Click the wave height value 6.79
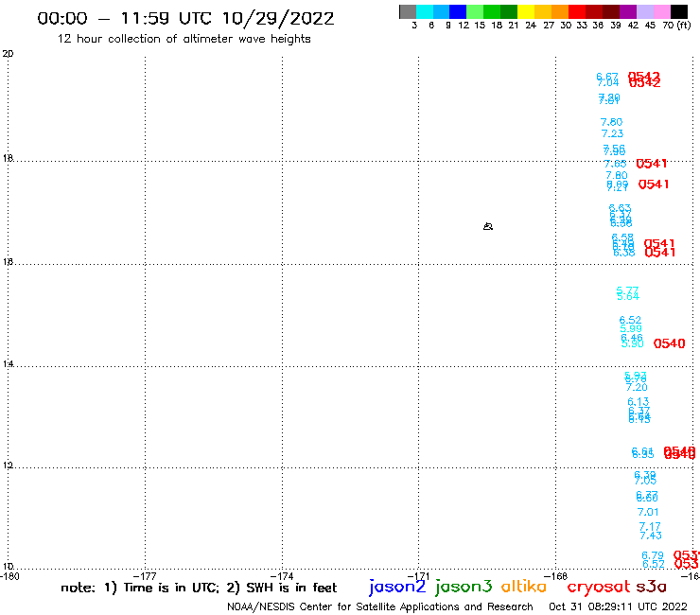 pos(653,556)
